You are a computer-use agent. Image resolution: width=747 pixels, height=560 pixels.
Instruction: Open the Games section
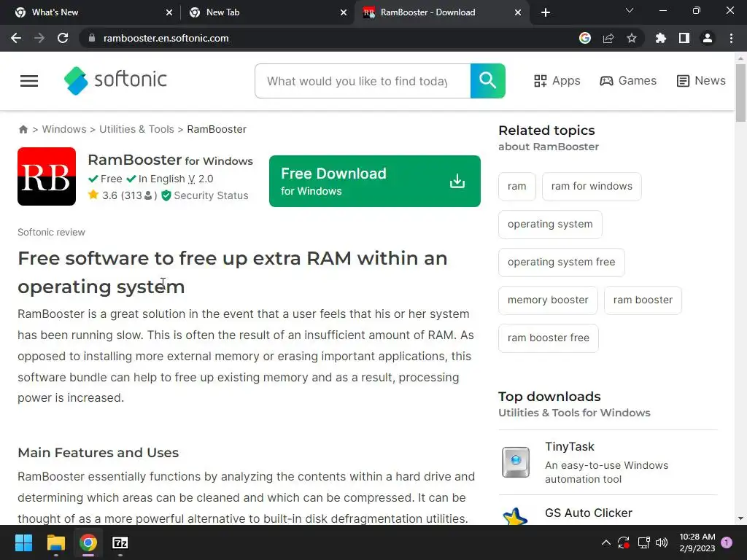tap(628, 81)
